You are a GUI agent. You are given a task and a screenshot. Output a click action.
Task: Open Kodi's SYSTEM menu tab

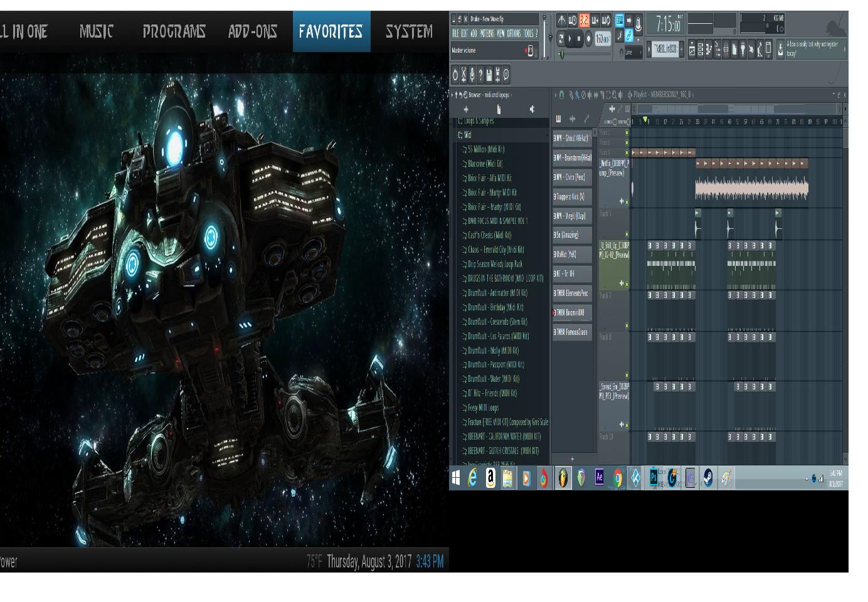coord(409,31)
